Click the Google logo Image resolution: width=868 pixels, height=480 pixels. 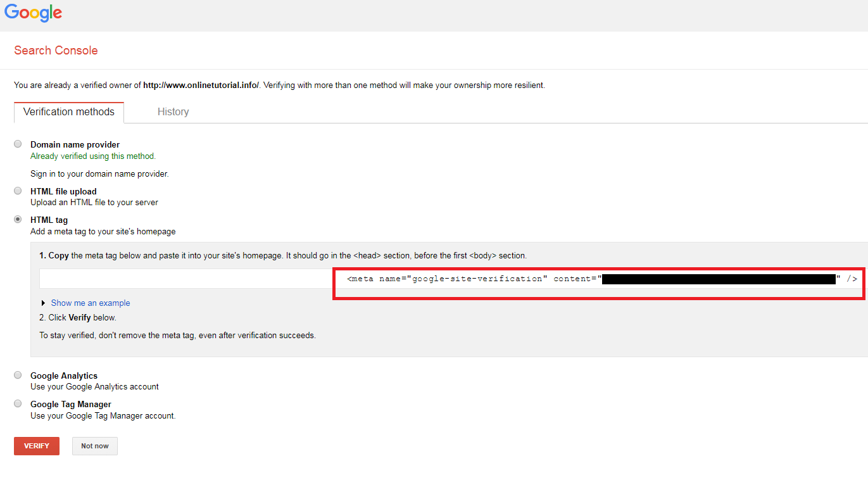click(x=33, y=13)
